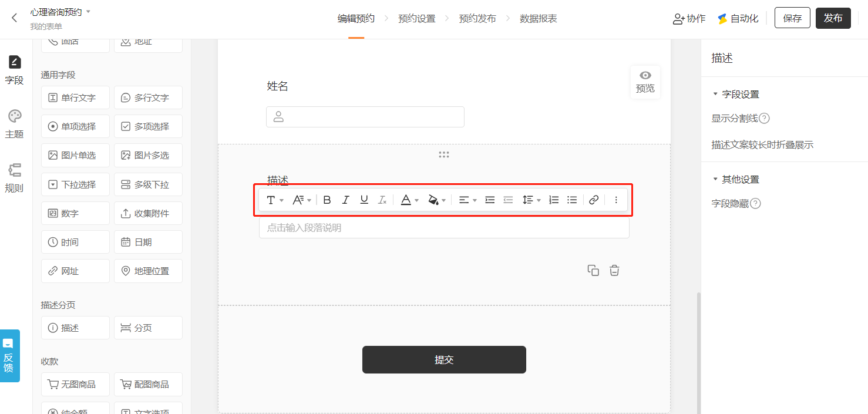Image resolution: width=868 pixels, height=414 pixels.
Task: Click the help icon beside 字段隐藏
Action: click(x=756, y=204)
